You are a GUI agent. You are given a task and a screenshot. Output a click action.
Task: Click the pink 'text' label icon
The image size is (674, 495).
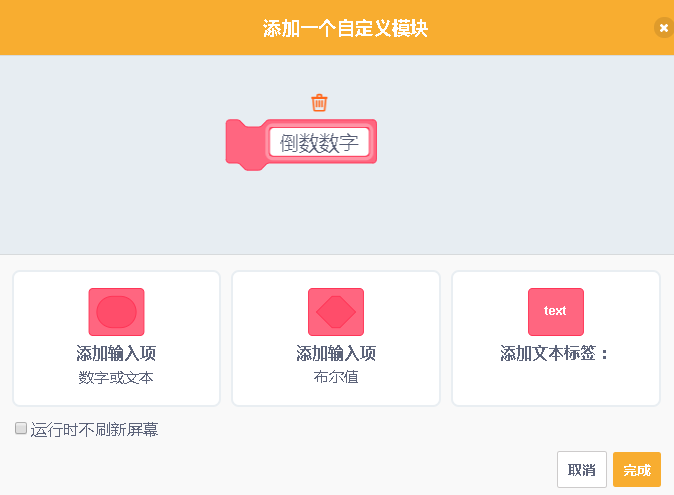tap(556, 312)
